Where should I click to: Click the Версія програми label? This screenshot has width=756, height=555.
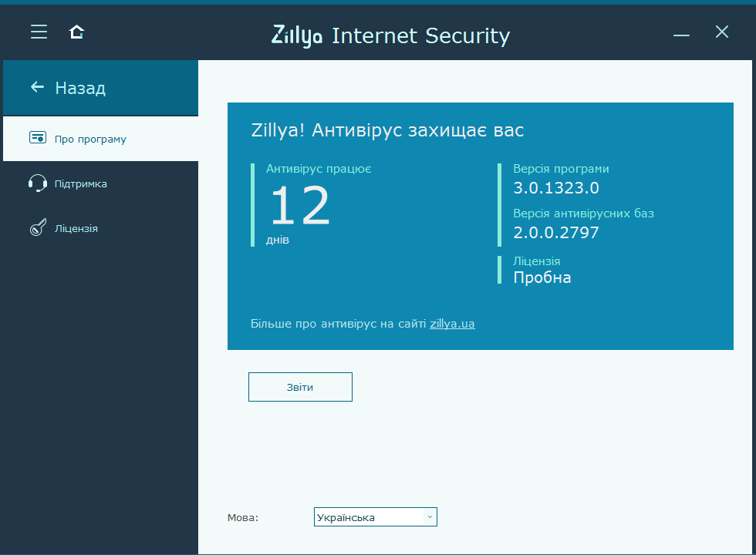coord(561,169)
